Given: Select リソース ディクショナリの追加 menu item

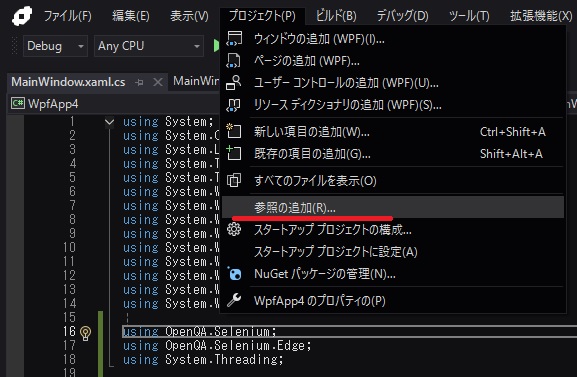Looking at the screenshot, I should (x=393, y=105).
